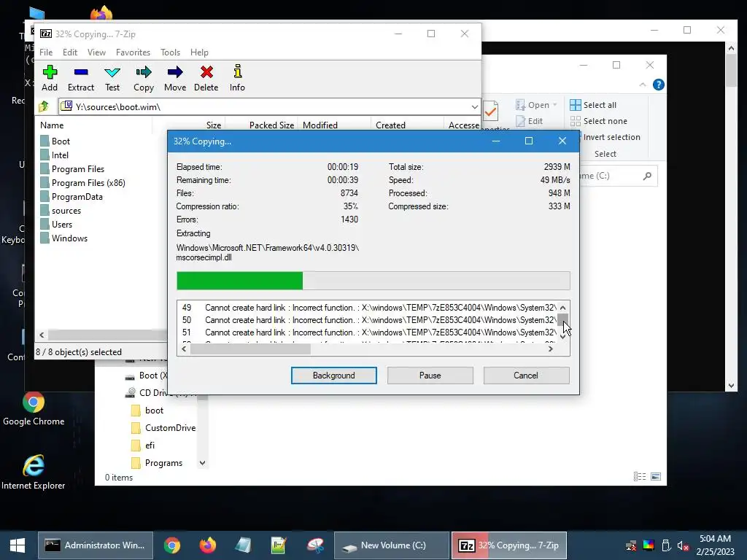Screen dimensions: 747x560
Task: Click the green copy progress bar
Action: [x=239, y=281]
